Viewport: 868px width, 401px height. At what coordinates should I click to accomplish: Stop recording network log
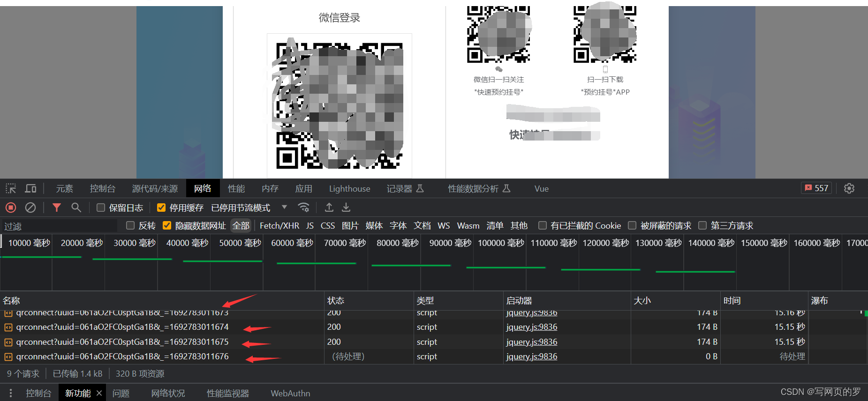tap(11, 207)
